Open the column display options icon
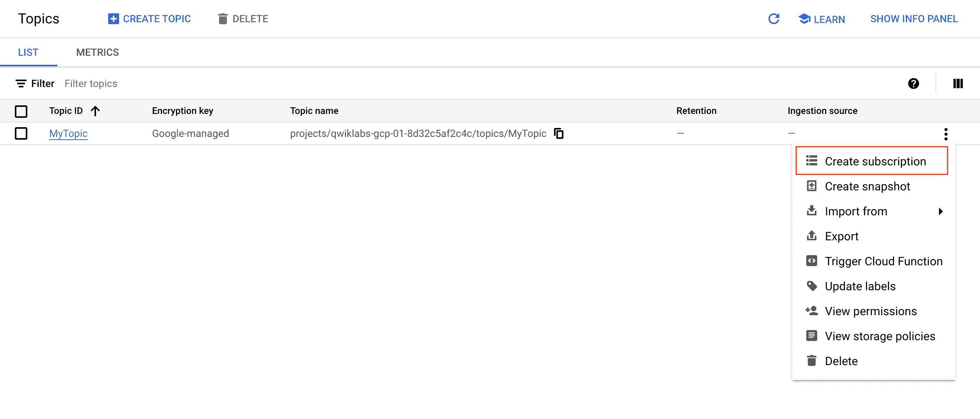The height and width of the screenshot is (419, 980). [x=958, y=83]
